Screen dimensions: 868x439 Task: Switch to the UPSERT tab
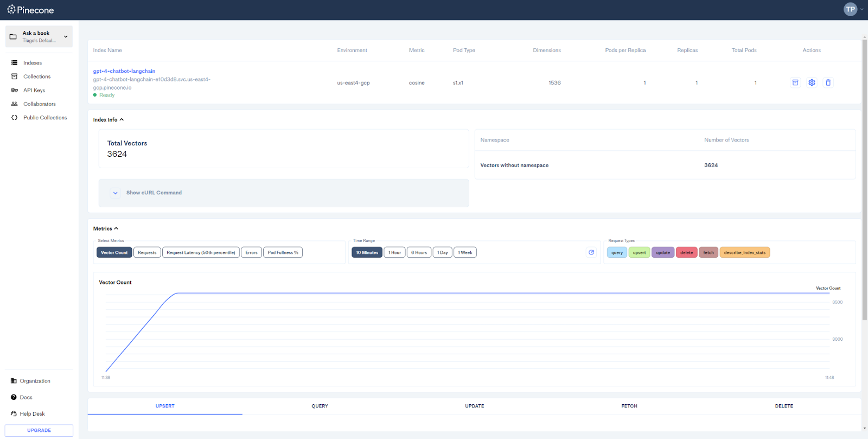coord(165,406)
